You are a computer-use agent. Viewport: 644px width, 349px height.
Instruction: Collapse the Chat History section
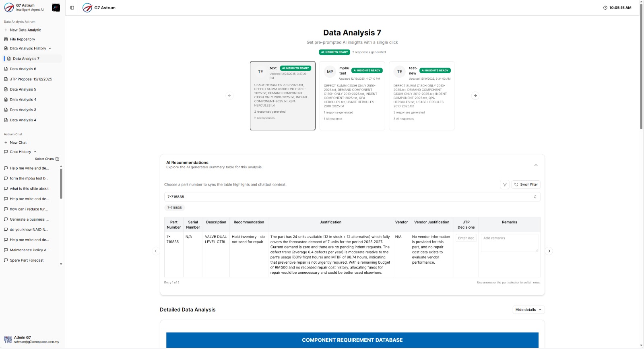35,152
